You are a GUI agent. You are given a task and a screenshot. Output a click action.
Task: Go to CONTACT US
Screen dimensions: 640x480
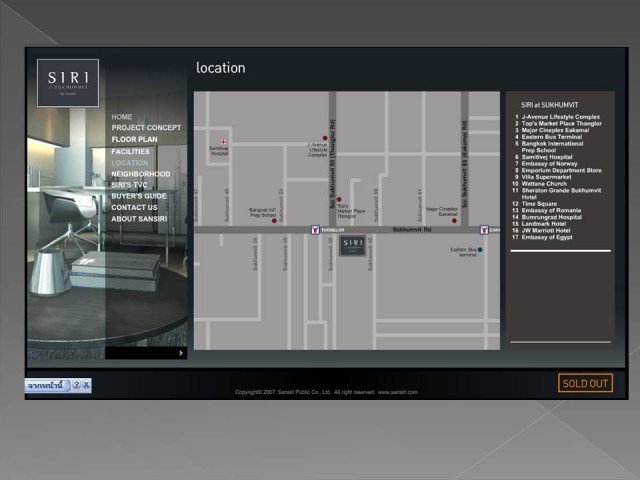134,208
